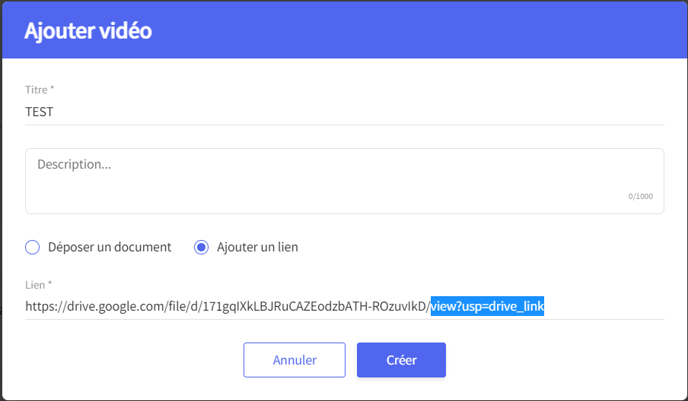
Task: Click the "Titre *" field label
Action: click(x=39, y=90)
